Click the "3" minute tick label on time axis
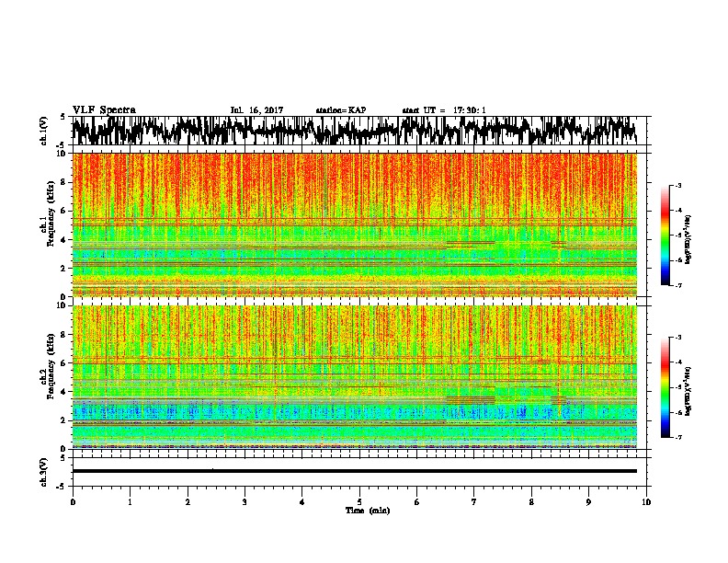 245,502
